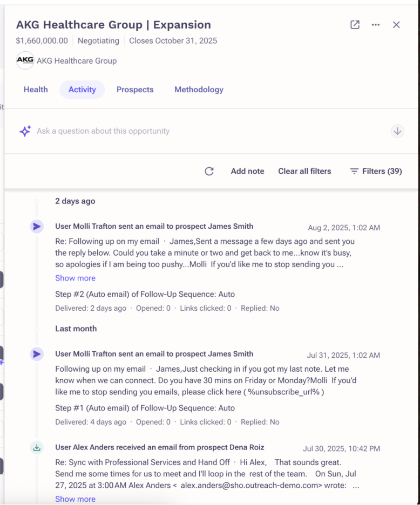The image size is (420, 505).
Task: Click Step #1 Follow-Up Sequence text
Action: [145, 408]
